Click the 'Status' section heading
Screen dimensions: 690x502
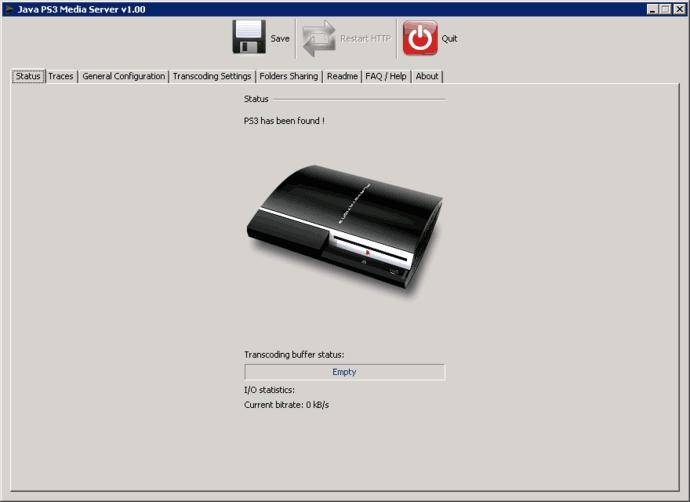click(256, 99)
